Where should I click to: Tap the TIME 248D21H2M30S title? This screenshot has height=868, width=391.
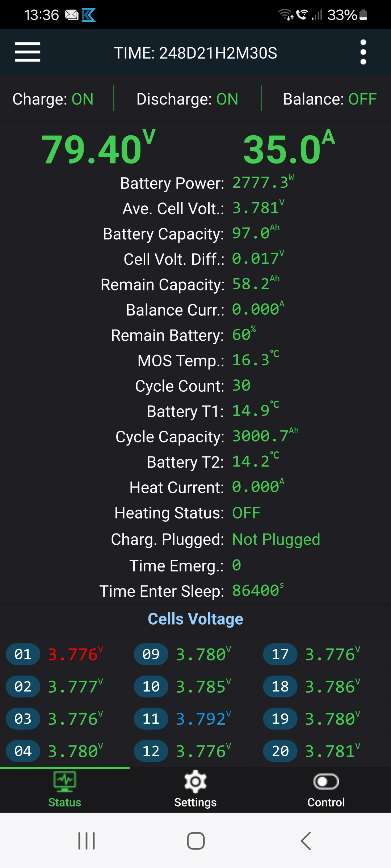(x=195, y=53)
